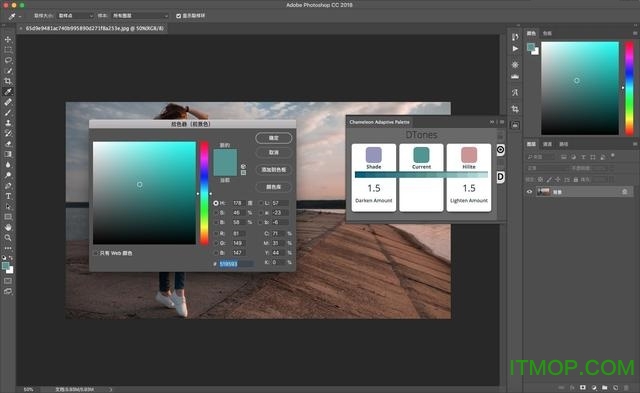Select the G radio button in Color Picker
Screen dimensions: 640x393
[216, 243]
